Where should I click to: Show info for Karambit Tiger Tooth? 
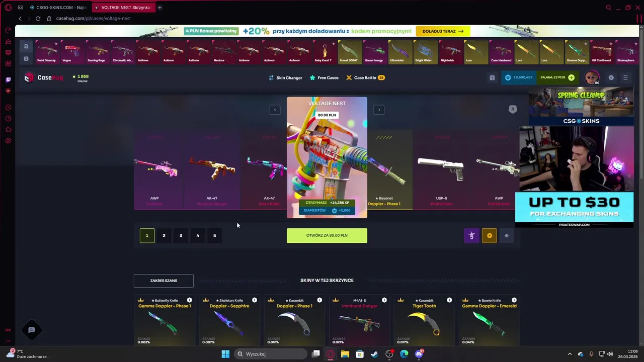tap(449, 300)
